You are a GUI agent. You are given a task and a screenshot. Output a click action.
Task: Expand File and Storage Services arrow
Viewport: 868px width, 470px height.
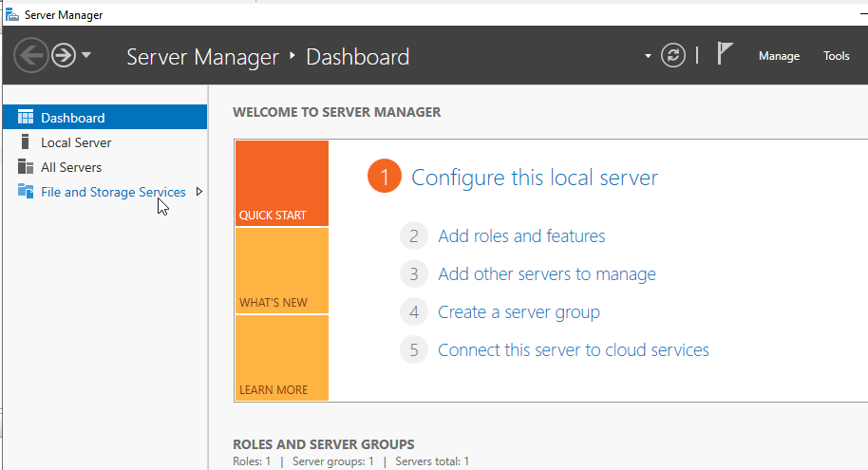199,192
